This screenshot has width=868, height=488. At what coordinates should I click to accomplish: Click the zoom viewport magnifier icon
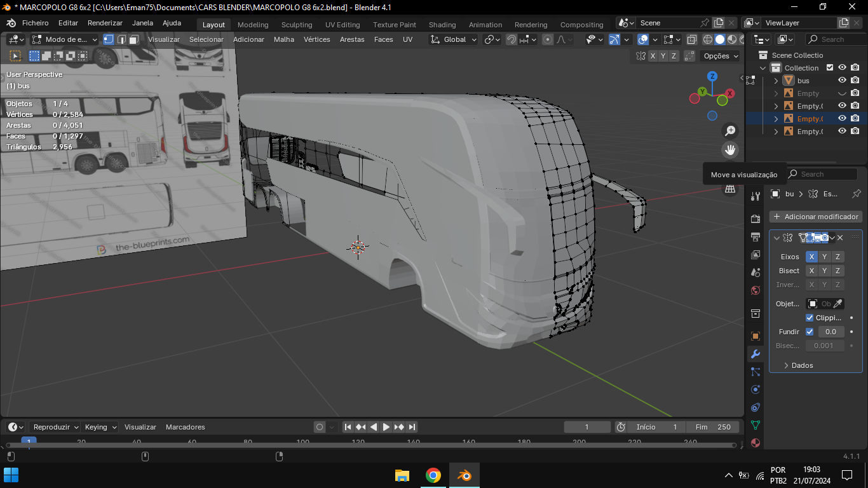click(x=730, y=131)
